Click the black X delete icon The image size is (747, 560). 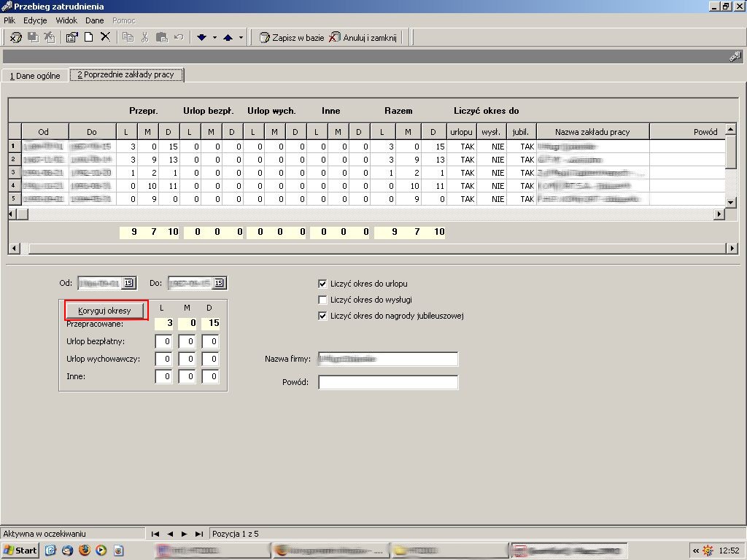click(x=105, y=37)
